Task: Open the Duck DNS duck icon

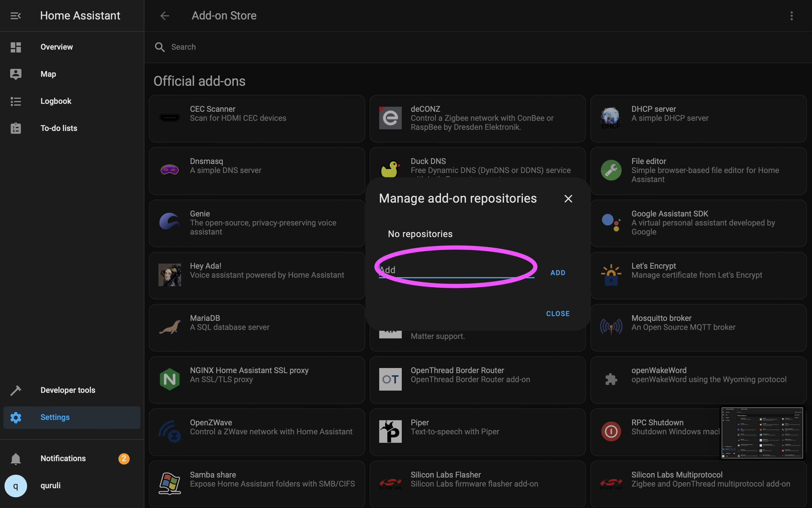Action: pyautogui.click(x=390, y=169)
